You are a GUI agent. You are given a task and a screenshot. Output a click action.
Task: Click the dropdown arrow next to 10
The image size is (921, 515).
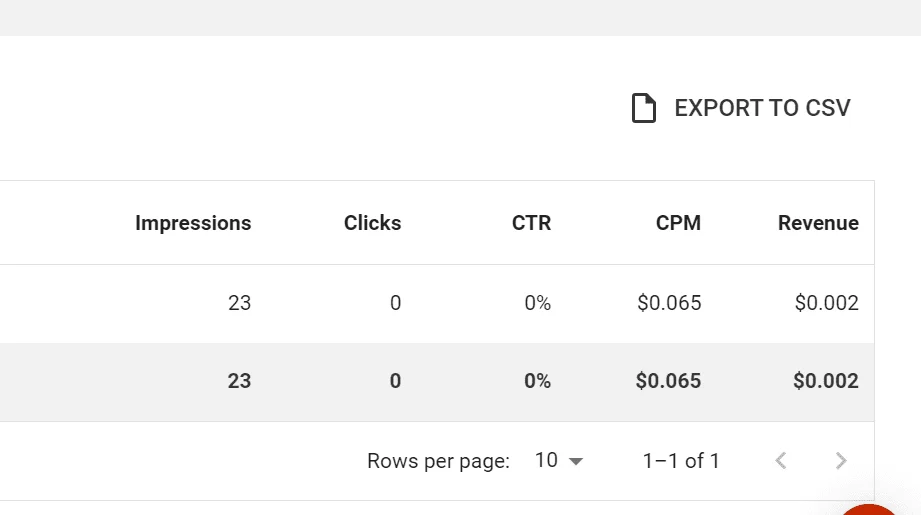coord(576,462)
